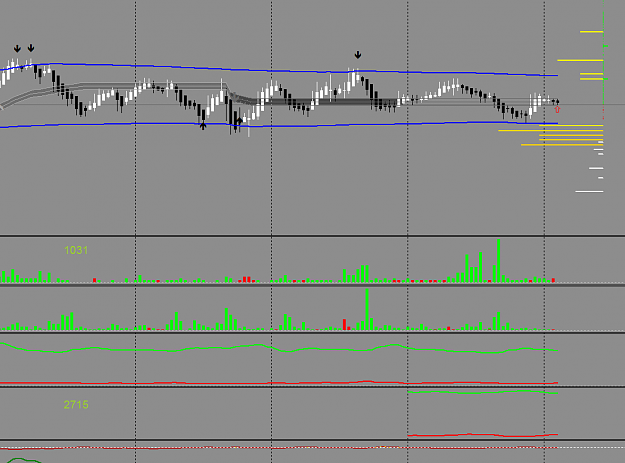Screen dimensions: 625x463
Task: Select the red hollow up arrow at latest candle
Action: 557,109
